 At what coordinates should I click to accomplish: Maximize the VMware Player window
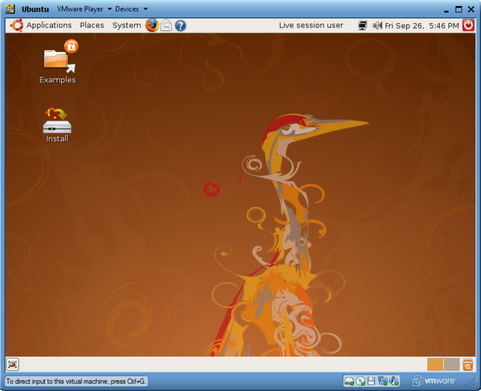coord(459,9)
